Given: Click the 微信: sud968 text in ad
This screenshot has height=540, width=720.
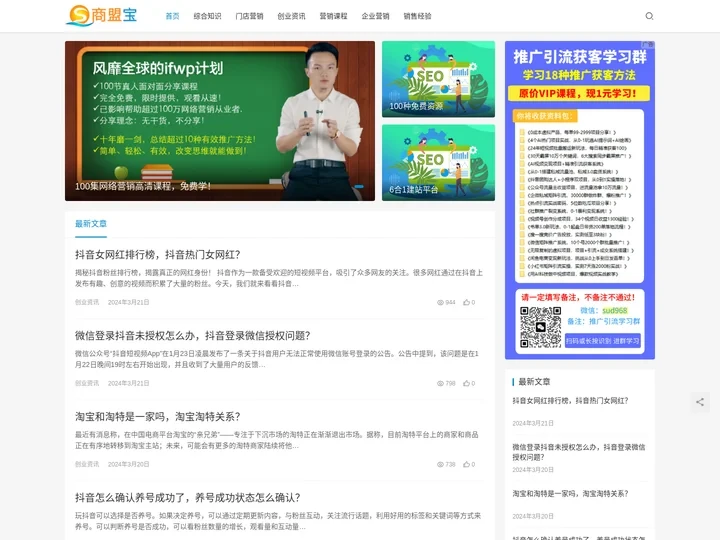Looking at the screenshot, I should (604, 310).
